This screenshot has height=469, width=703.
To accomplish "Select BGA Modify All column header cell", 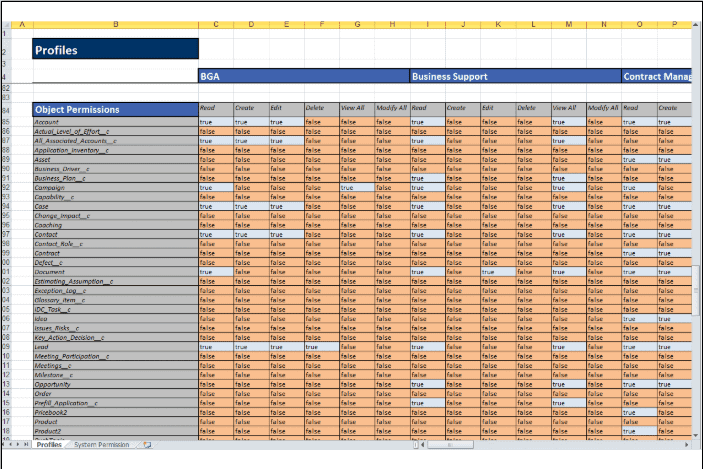I will (x=392, y=110).
